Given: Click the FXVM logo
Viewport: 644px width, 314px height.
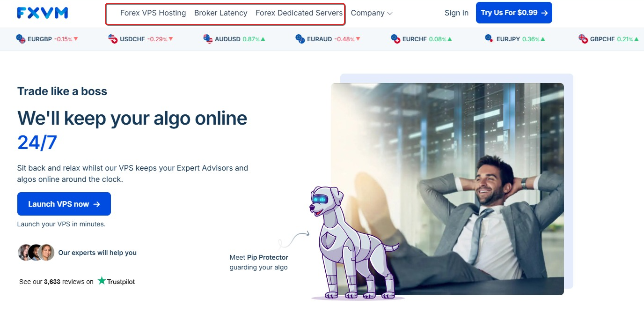Looking at the screenshot, I should pyautogui.click(x=43, y=13).
